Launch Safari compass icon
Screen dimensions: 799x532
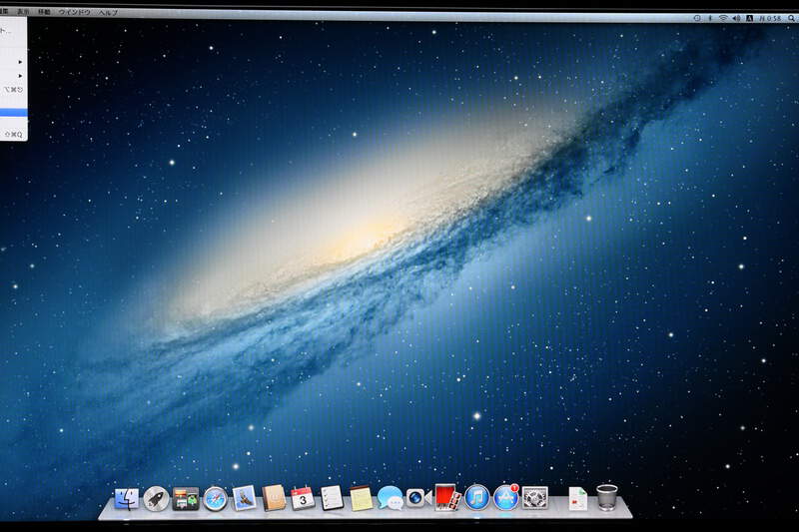(x=215, y=498)
